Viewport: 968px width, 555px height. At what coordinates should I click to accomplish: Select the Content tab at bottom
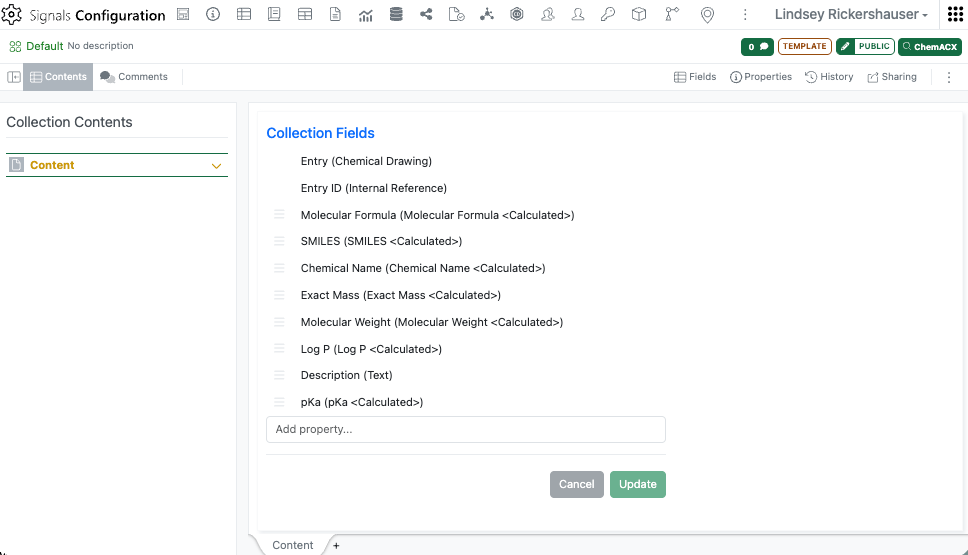(x=293, y=545)
